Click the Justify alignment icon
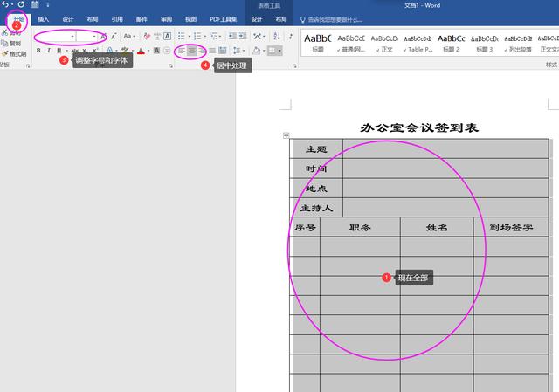 [x=212, y=51]
